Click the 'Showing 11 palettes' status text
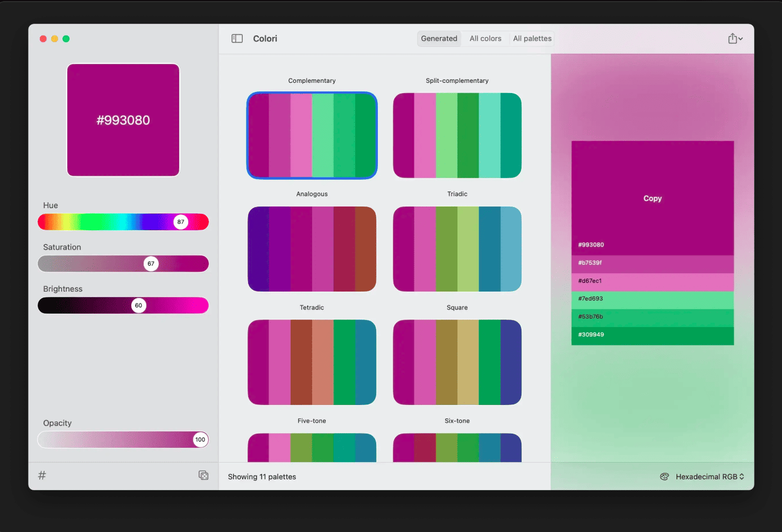 [x=262, y=477]
